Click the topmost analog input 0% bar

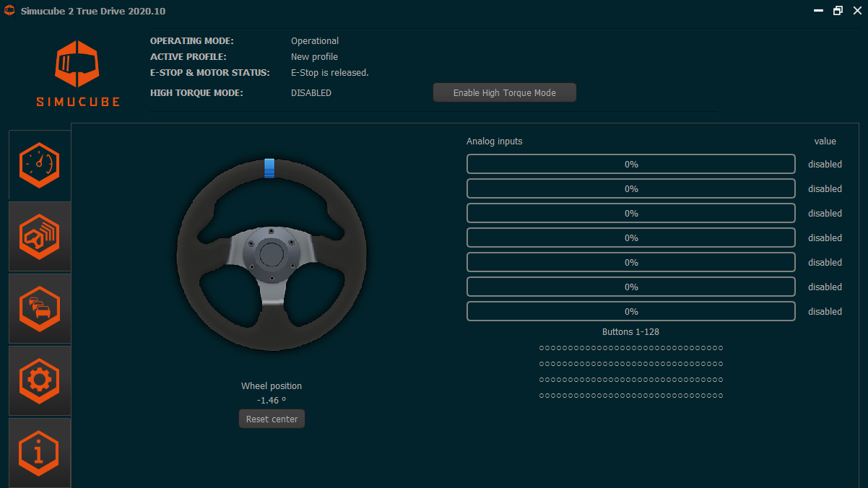point(631,164)
